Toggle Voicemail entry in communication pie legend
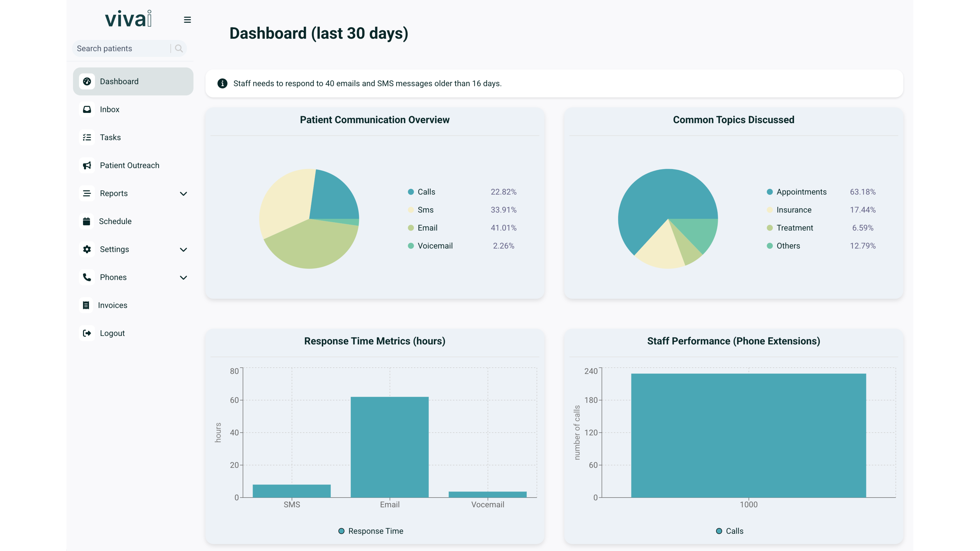Screen dimensions: 980x551 [x=435, y=246]
